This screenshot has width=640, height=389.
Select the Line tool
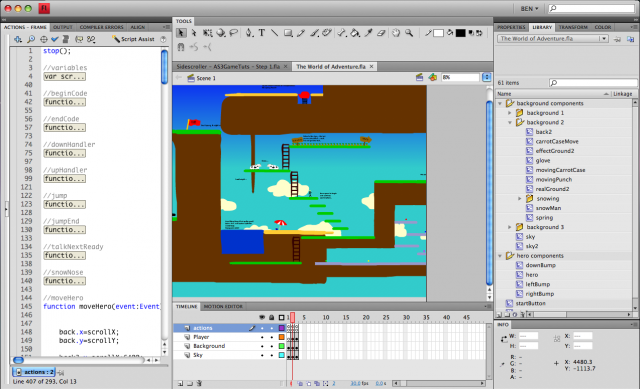tap(274, 33)
